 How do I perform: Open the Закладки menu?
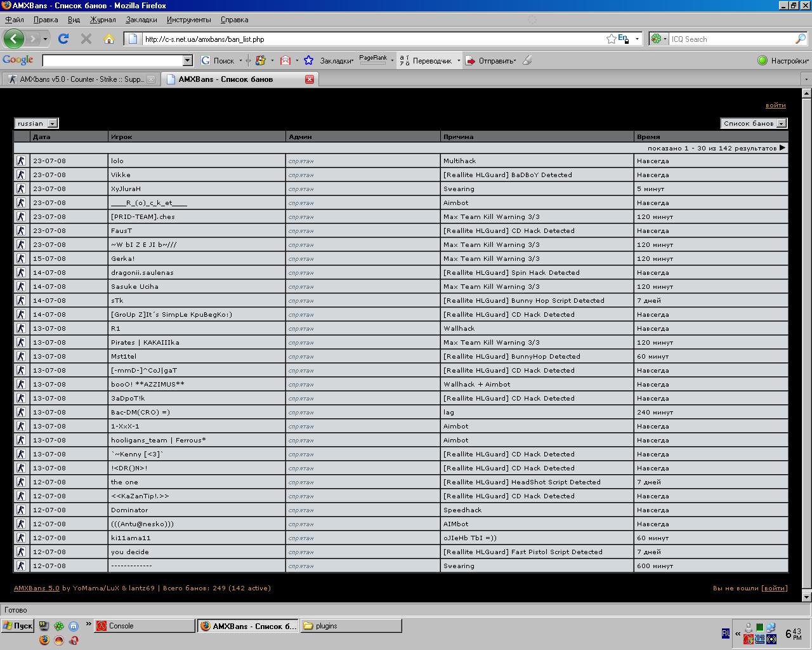[141, 20]
